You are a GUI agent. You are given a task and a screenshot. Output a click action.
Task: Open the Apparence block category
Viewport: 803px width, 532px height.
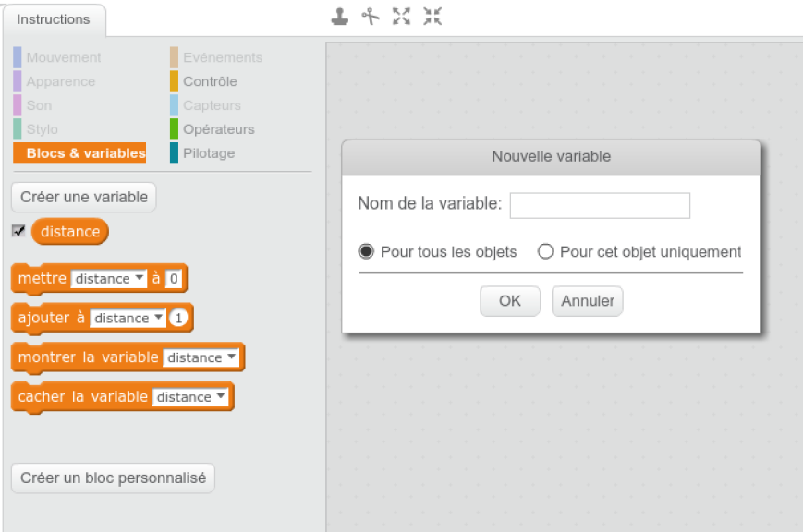[61, 81]
